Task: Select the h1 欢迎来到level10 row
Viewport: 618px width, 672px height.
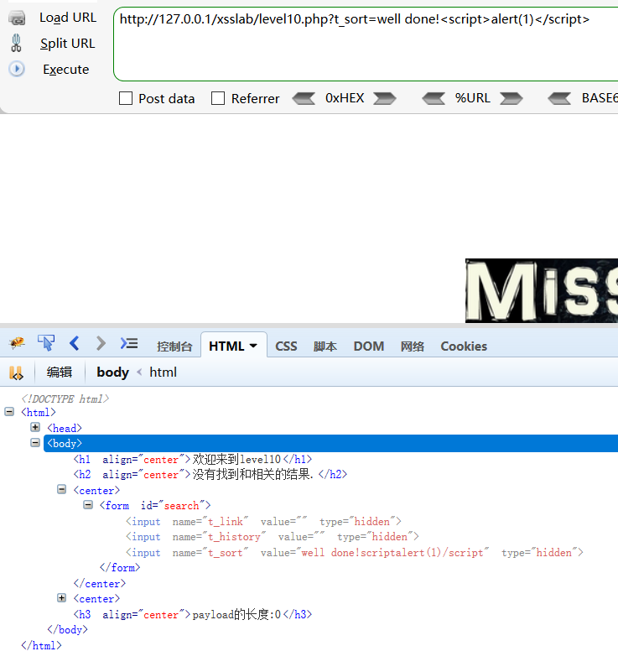Action: pos(193,460)
